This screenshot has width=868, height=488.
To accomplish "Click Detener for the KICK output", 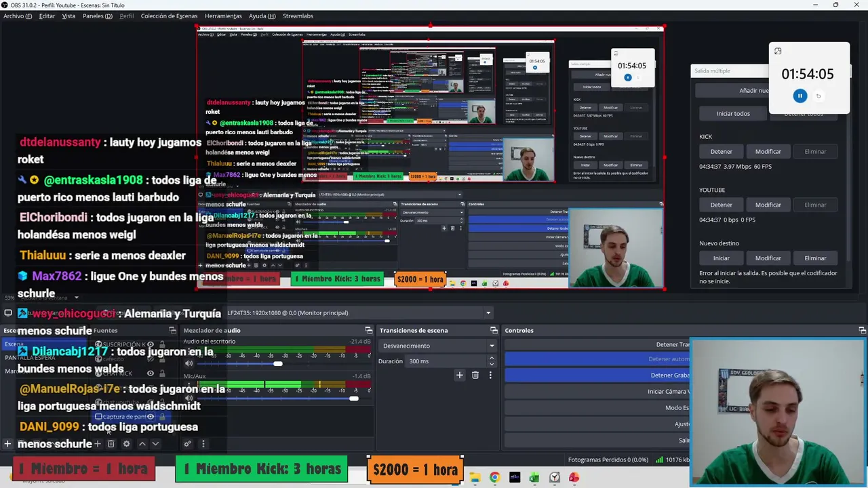I will (722, 152).
